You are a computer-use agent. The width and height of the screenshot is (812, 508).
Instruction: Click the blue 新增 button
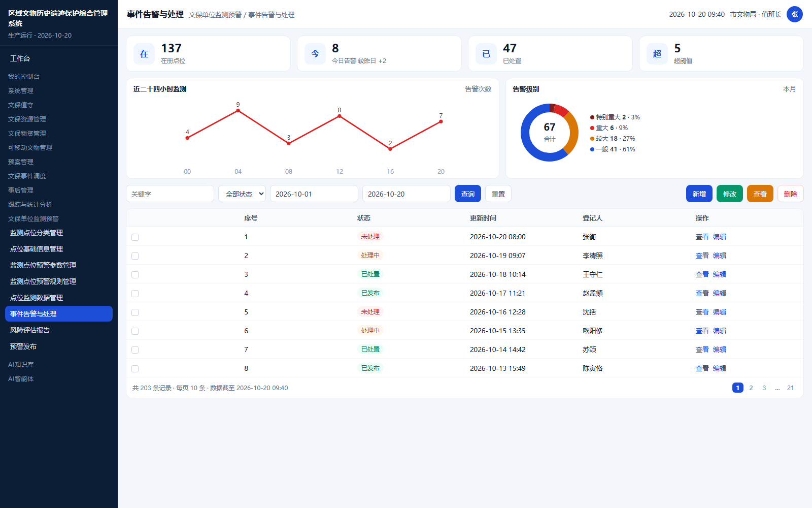pyautogui.click(x=699, y=194)
